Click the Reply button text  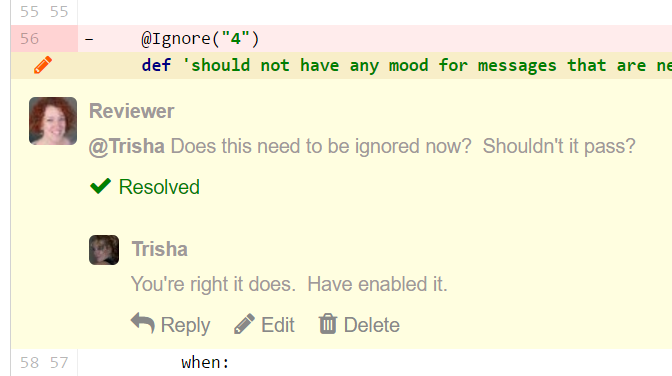point(185,325)
